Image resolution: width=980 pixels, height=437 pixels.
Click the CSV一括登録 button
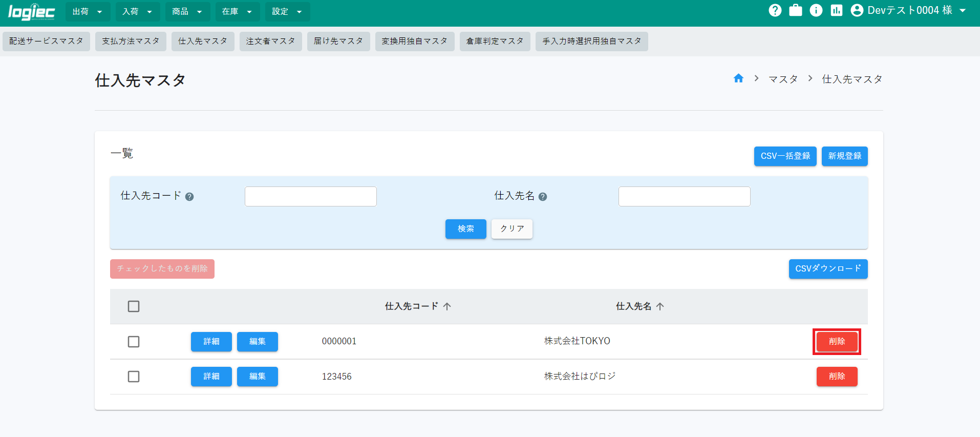[785, 156]
